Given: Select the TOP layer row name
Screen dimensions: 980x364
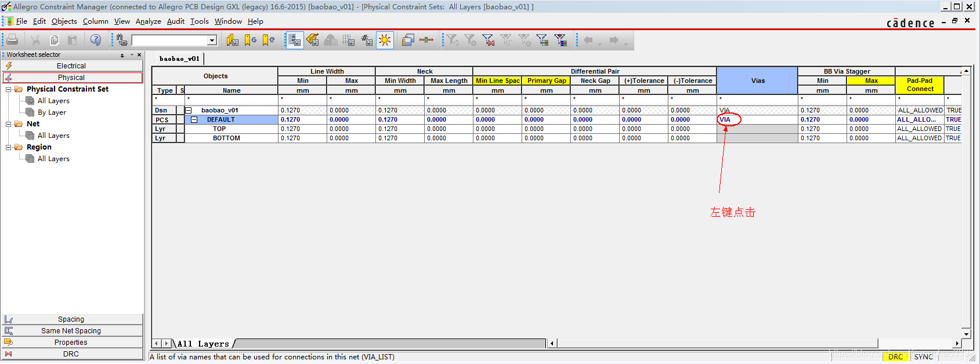Looking at the screenshot, I should [x=231, y=129].
